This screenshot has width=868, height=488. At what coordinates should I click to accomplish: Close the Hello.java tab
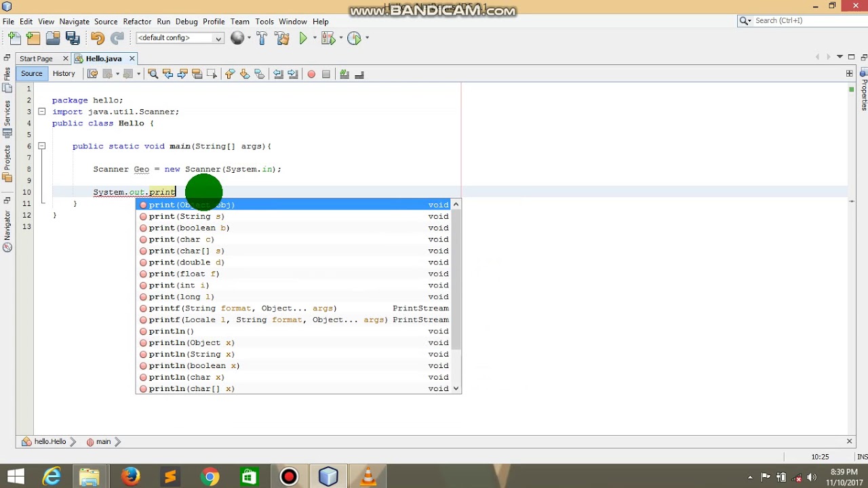132,59
